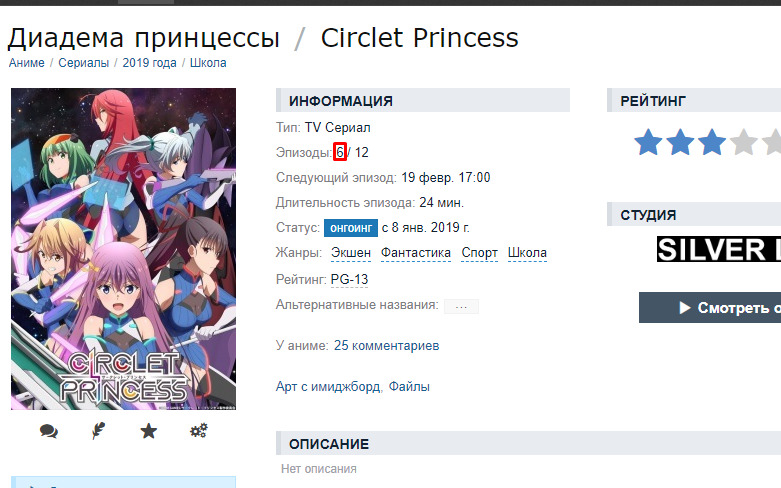Image resolution: width=781 pixels, height=488 pixels.
Task: Open the 2019 года breadcrumb link
Action: (x=149, y=63)
